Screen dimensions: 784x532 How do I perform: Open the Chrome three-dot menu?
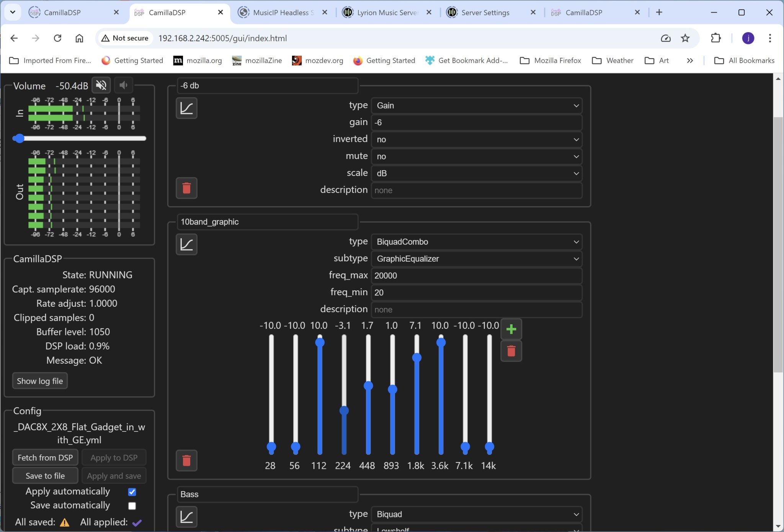click(x=770, y=38)
